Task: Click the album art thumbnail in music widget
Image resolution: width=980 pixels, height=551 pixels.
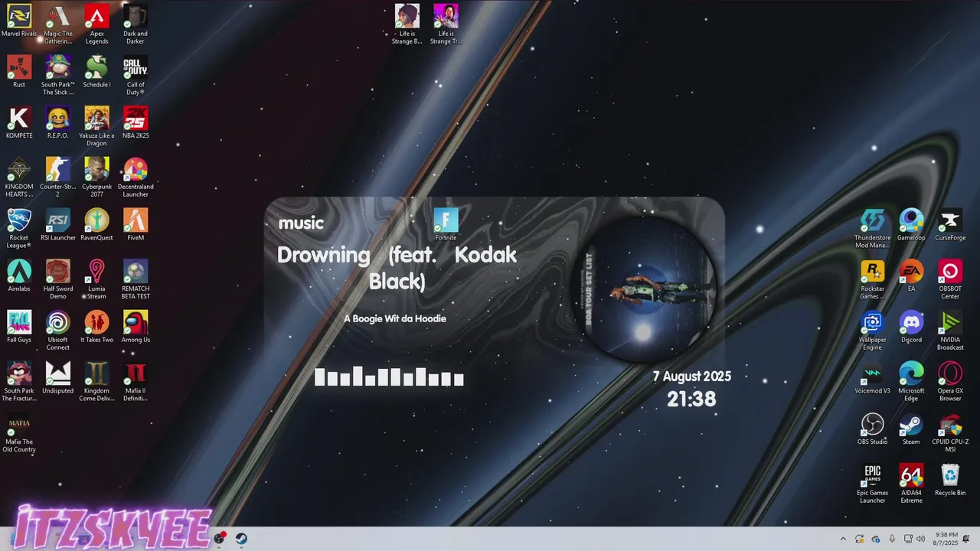Action: click(643, 289)
